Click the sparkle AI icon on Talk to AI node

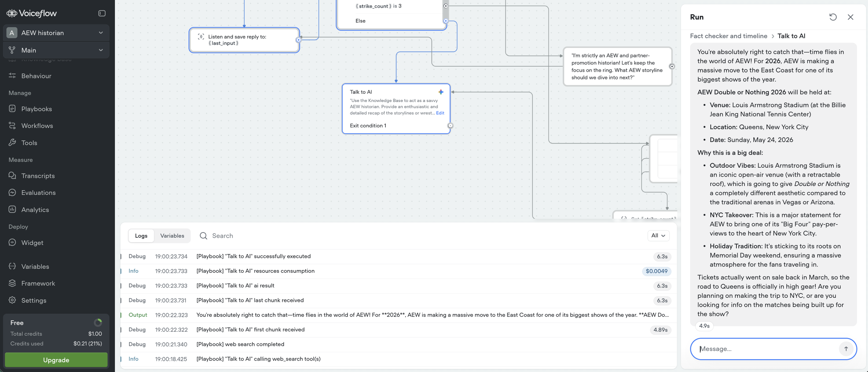[x=441, y=92]
